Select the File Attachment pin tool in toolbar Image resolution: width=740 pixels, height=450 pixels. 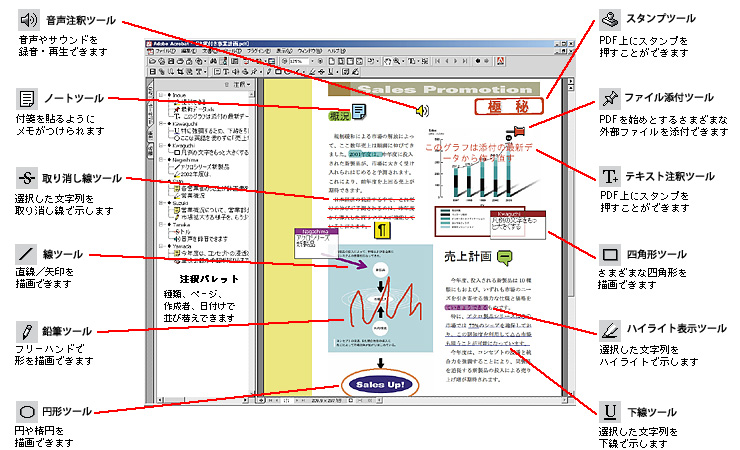253,72
